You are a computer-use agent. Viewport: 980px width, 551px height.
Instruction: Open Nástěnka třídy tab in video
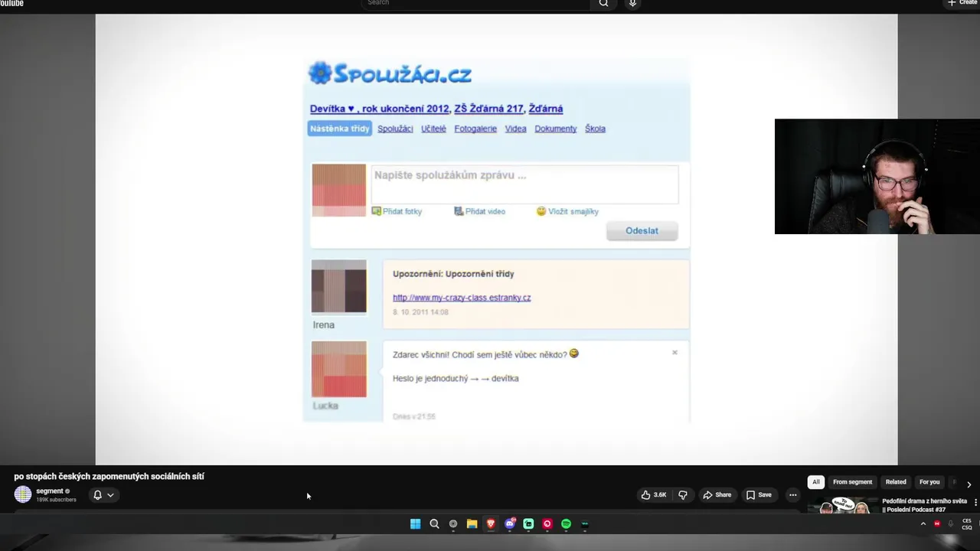[x=339, y=129]
